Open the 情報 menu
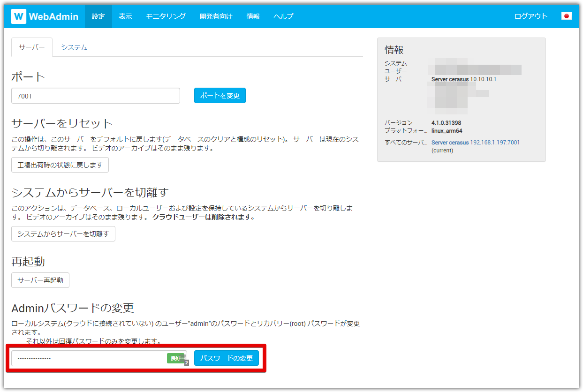Viewport: 583px width, 392px height. tap(253, 16)
